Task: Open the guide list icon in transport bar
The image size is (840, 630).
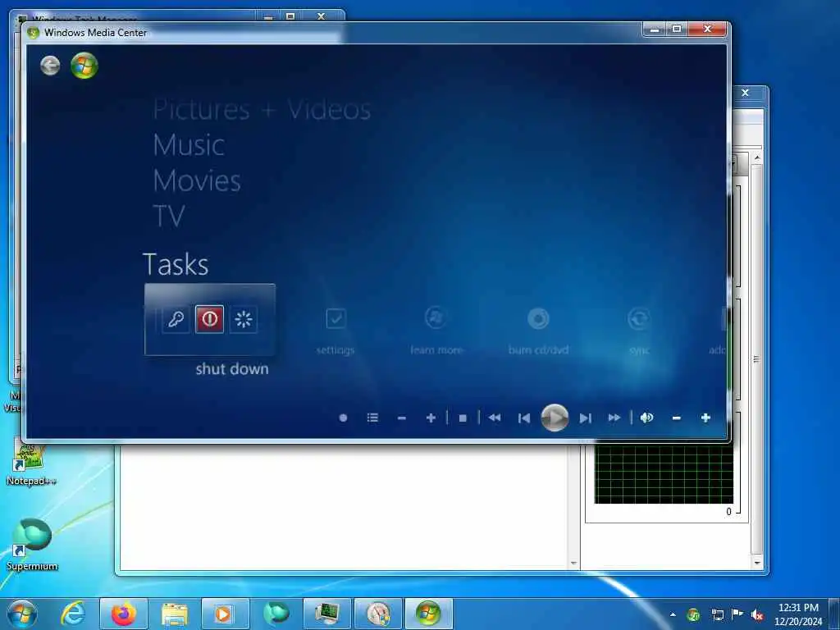Action: click(373, 418)
